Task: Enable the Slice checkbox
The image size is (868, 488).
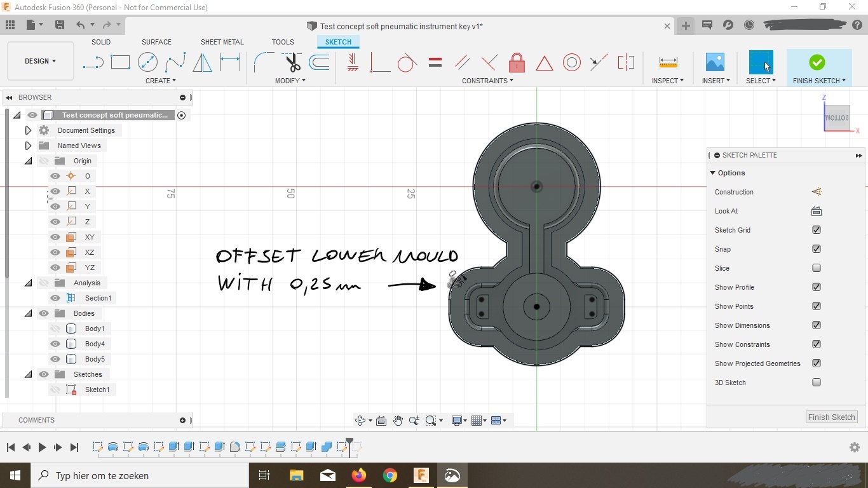Action: [x=817, y=268]
